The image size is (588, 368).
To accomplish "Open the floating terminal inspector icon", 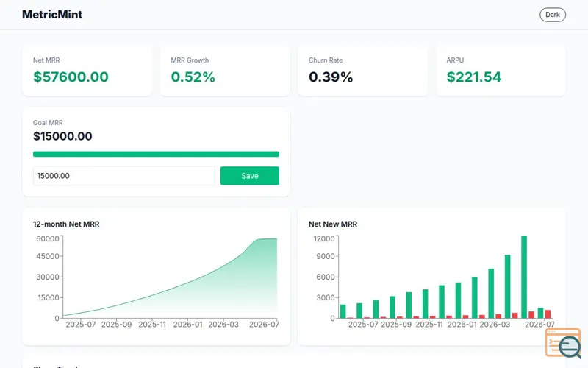I will [x=563, y=342].
